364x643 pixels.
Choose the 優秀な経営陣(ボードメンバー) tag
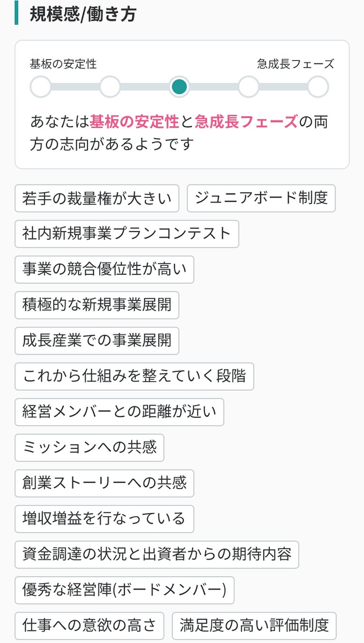coord(125,590)
